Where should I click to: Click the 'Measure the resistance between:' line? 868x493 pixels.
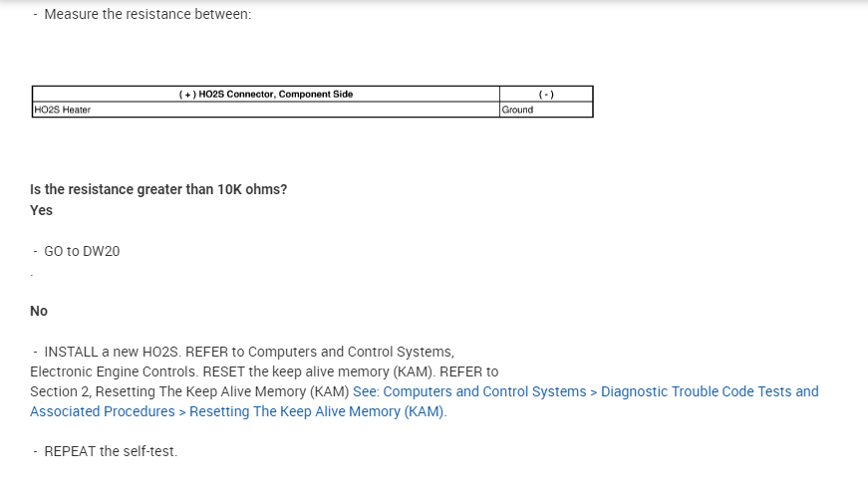(x=147, y=15)
